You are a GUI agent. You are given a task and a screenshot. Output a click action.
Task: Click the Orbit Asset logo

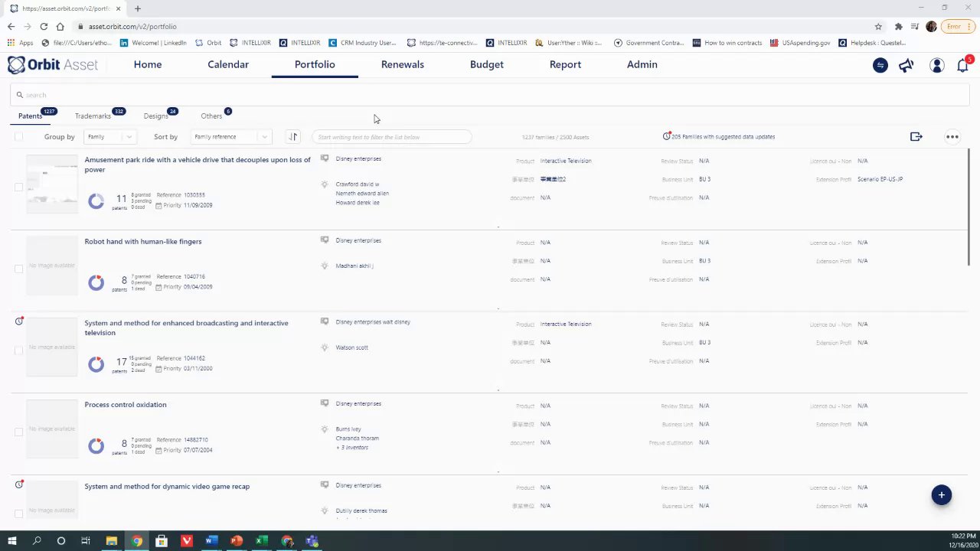pyautogui.click(x=53, y=65)
